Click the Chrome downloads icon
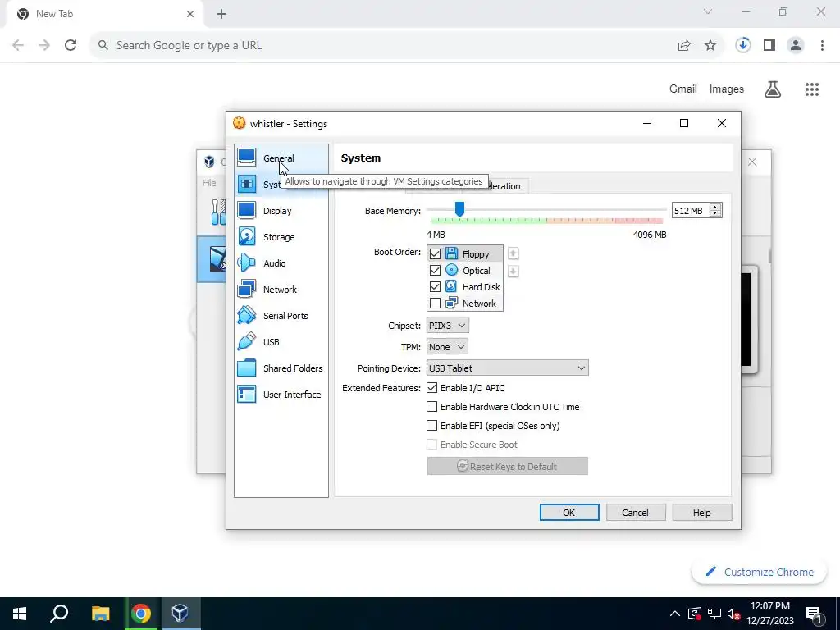840x630 pixels. [742, 45]
